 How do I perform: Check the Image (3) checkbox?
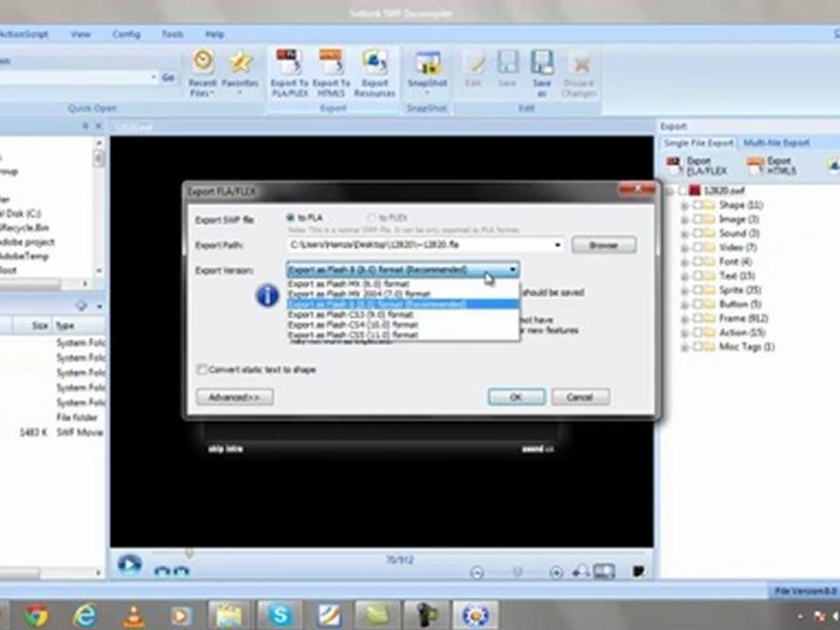(697, 219)
